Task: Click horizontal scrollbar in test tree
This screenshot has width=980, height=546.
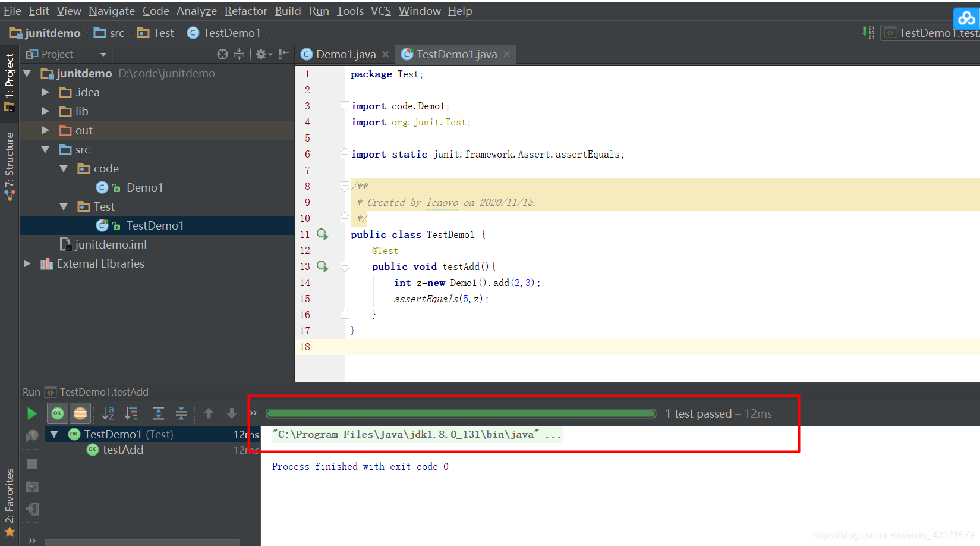Action: pos(143,542)
